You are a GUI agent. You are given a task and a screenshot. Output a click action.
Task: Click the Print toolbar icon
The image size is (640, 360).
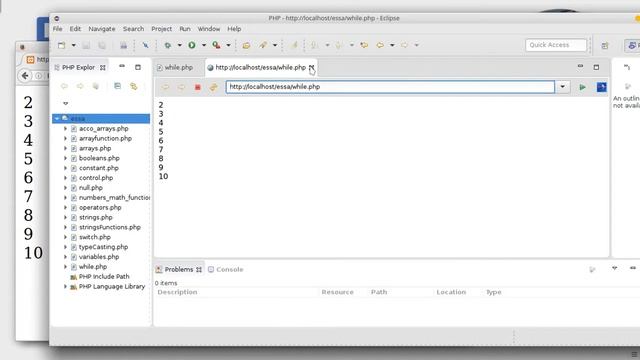123,45
